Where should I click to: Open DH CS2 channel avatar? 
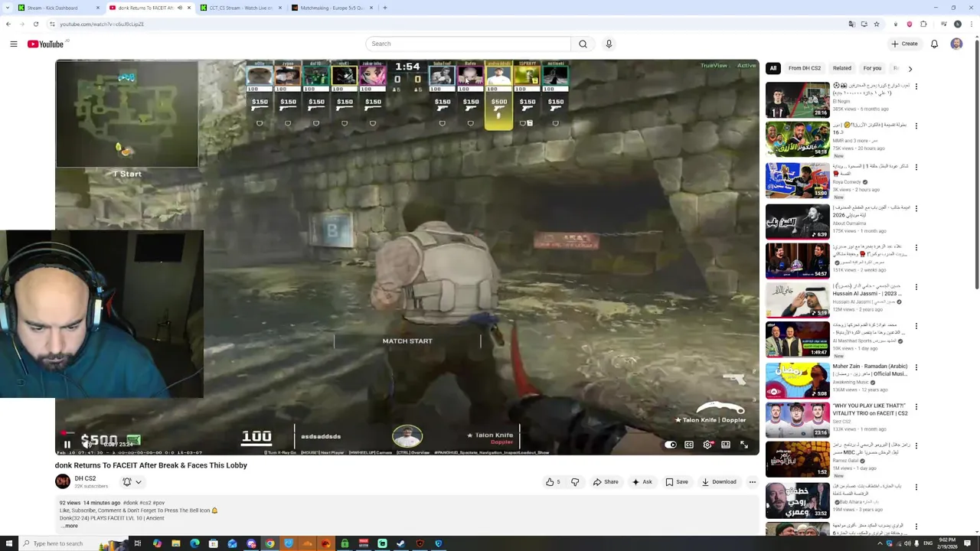pos(63,481)
